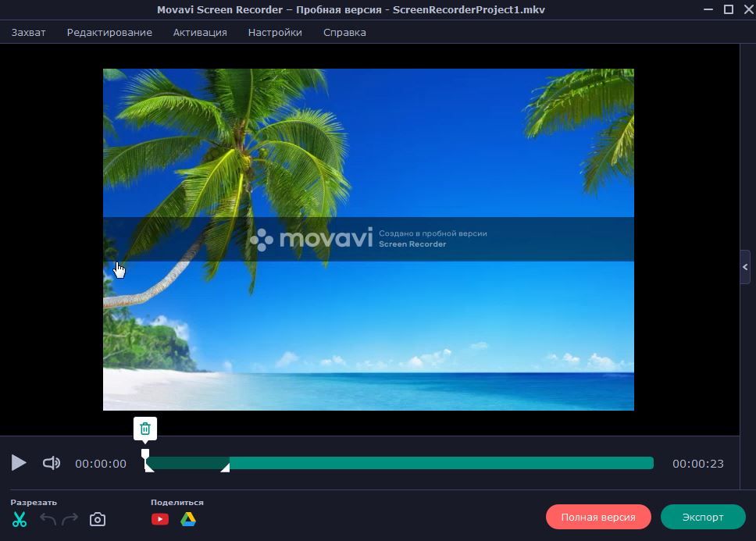
Task: Click the Экспорт button
Action: coord(703,517)
